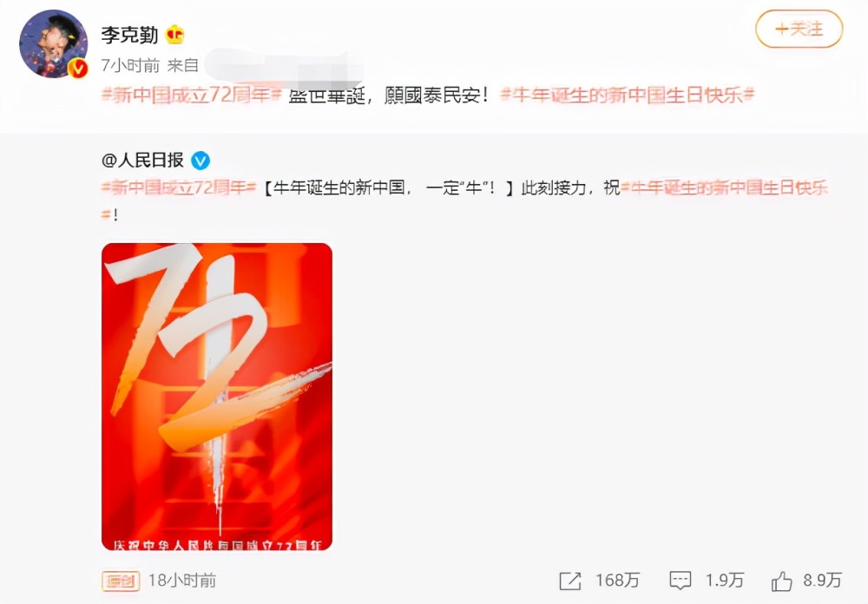Click the orange verified V badge on avatar
Image resolution: width=868 pixels, height=604 pixels.
coord(78,68)
